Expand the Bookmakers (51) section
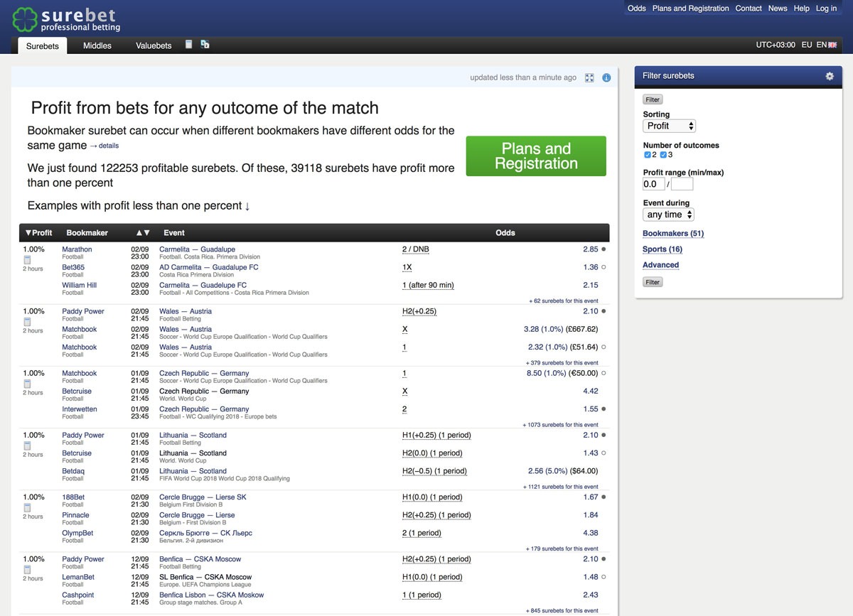 tap(673, 233)
